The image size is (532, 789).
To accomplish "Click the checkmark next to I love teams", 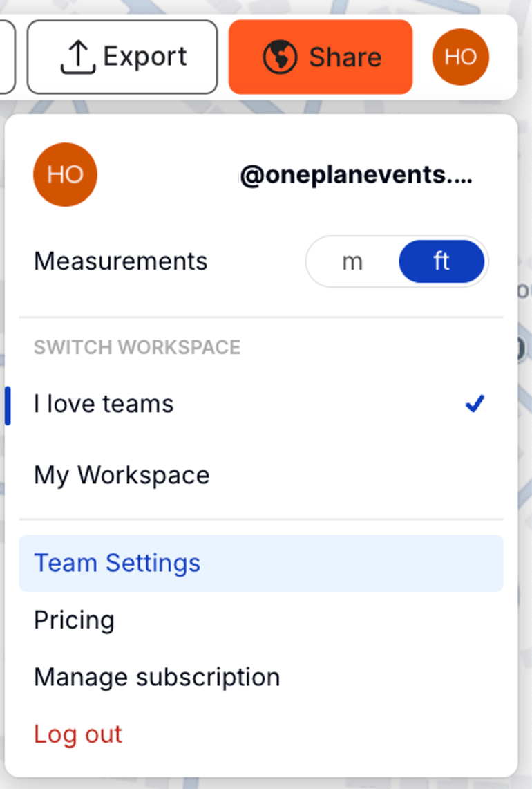I will click(475, 404).
